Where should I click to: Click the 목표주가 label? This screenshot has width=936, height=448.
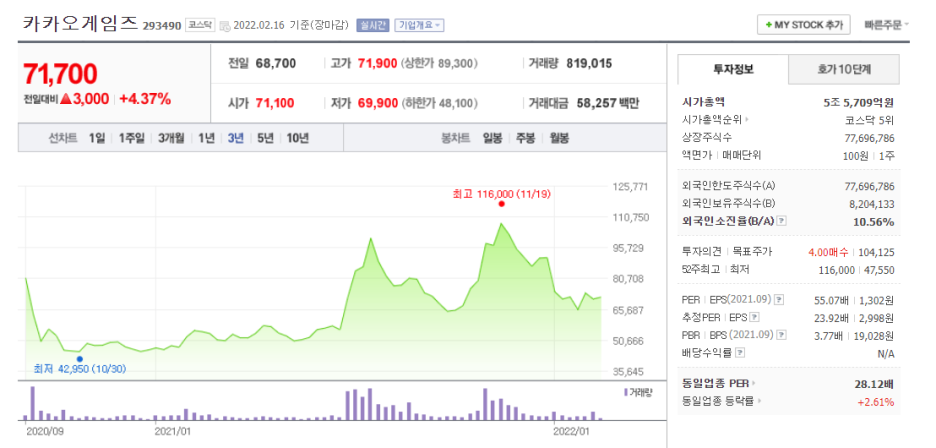(x=752, y=252)
